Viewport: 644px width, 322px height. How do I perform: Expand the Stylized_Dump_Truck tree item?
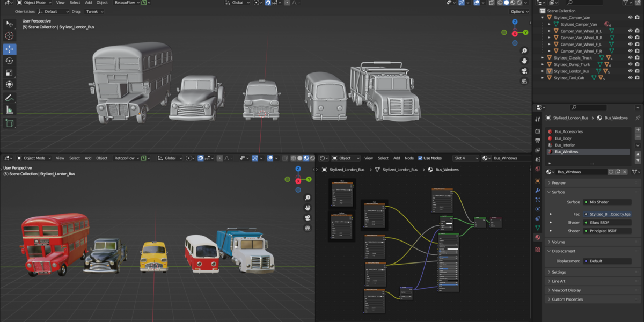pos(543,64)
